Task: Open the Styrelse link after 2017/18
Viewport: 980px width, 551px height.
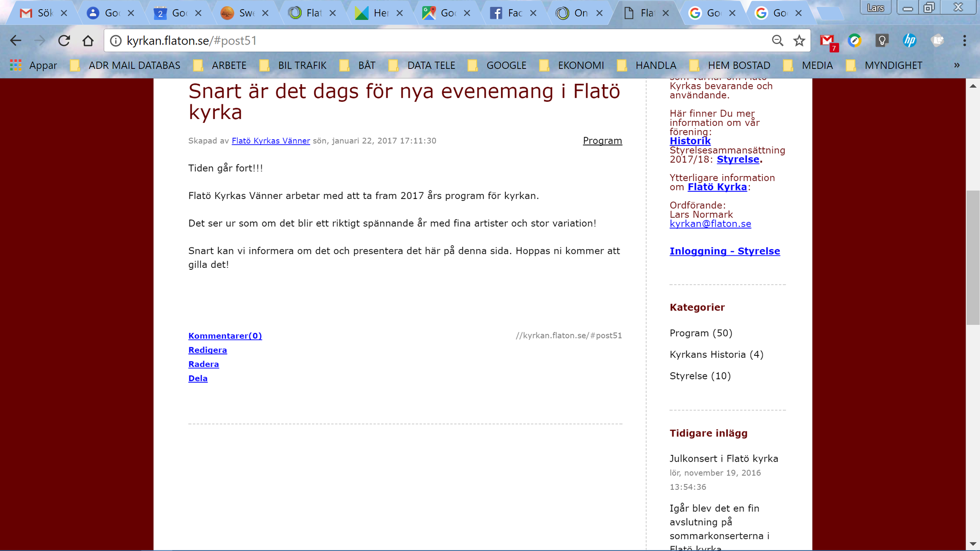Action: pos(738,159)
